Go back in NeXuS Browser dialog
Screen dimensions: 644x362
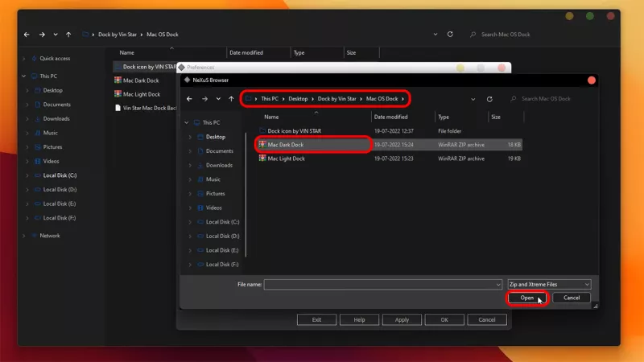pyautogui.click(x=189, y=99)
